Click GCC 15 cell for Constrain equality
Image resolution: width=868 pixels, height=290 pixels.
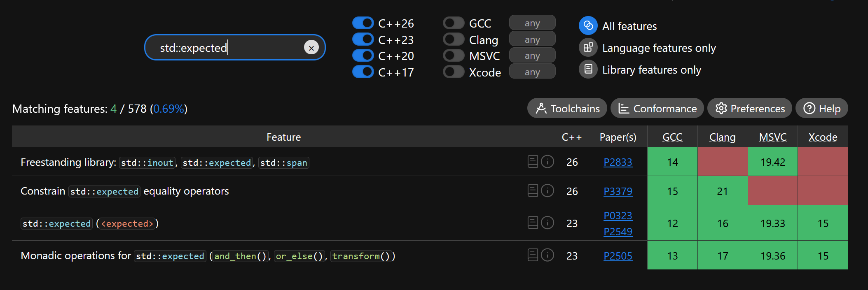click(x=672, y=191)
